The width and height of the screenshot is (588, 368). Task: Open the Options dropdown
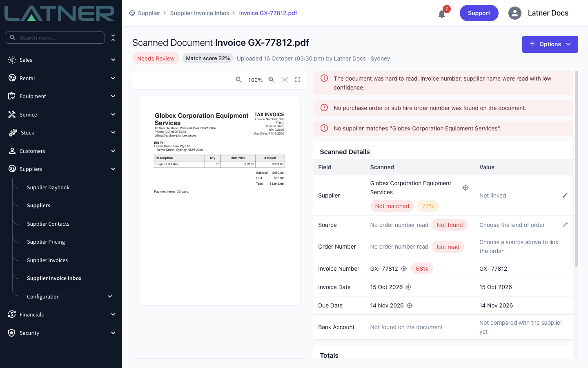[550, 44]
